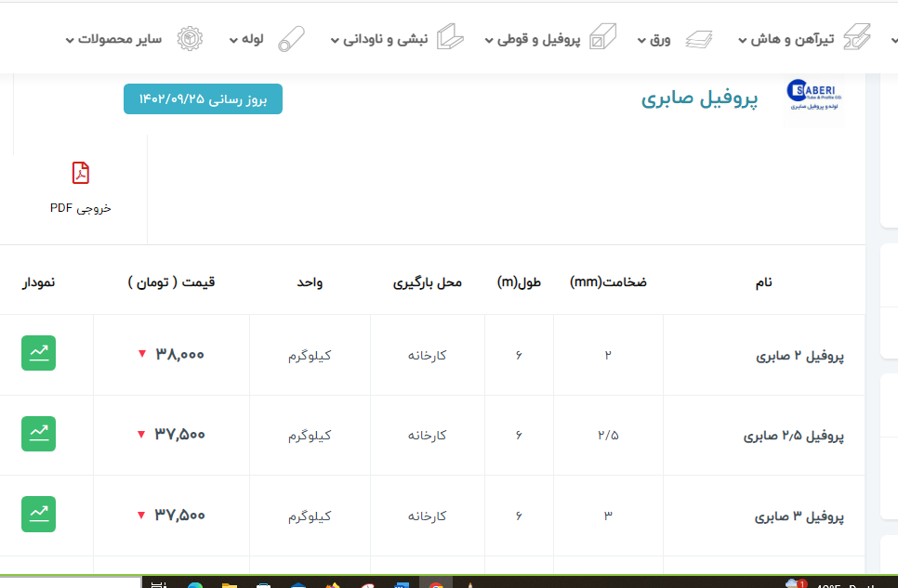Open the پروفیل و قوطی menu
Image resolution: width=898 pixels, height=588 pixels.
click(539, 39)
